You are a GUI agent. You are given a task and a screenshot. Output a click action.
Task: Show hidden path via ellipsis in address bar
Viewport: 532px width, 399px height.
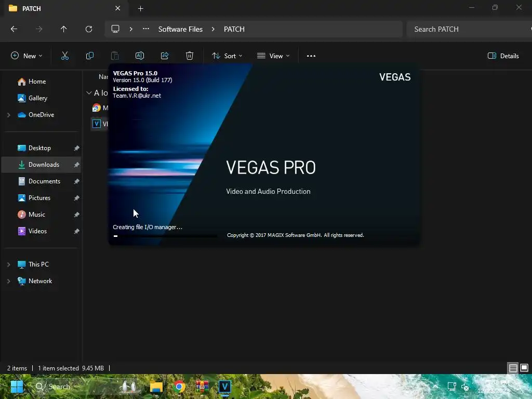pos(146,29)
